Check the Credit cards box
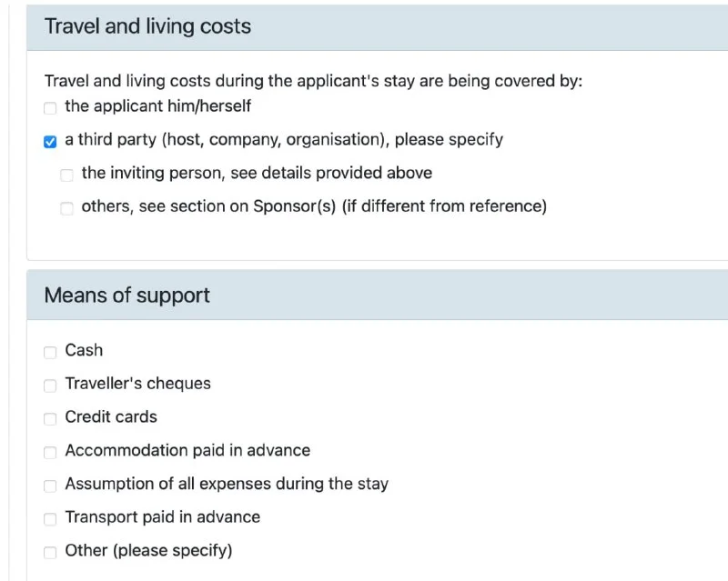728x581 pixels. [50, 419]
